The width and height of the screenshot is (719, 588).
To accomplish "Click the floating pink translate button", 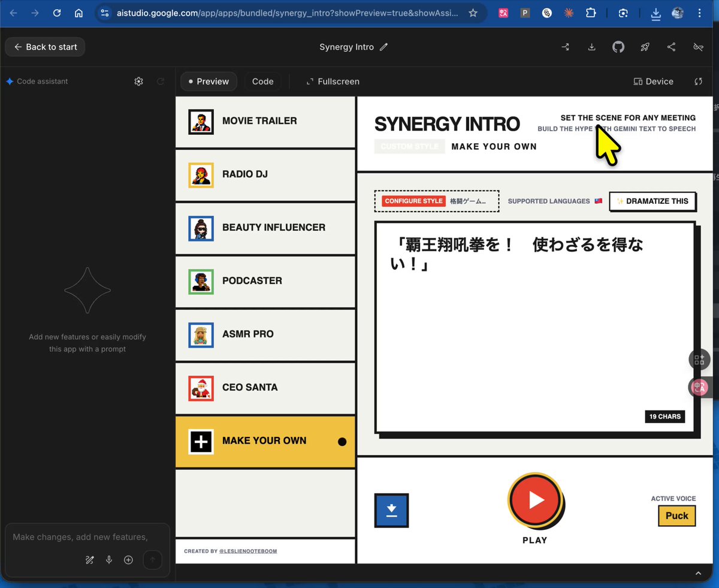I will pyautogui.click(x=699, y=387).
